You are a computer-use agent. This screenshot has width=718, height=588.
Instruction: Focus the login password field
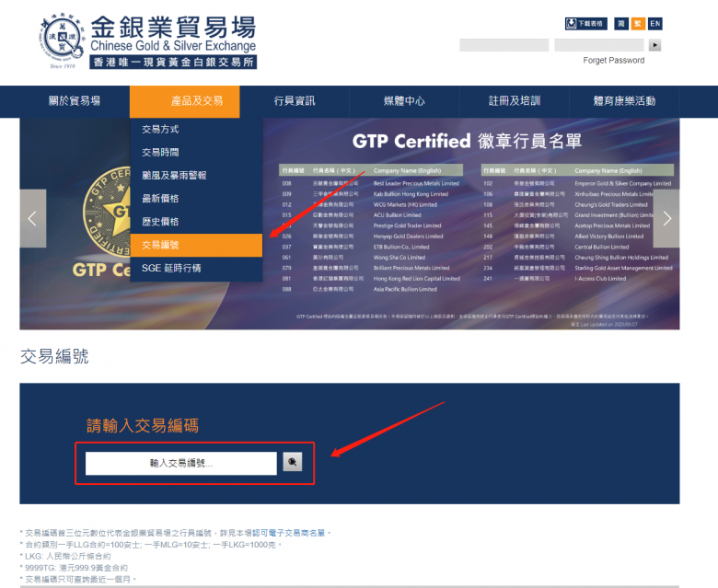point(599,45)
